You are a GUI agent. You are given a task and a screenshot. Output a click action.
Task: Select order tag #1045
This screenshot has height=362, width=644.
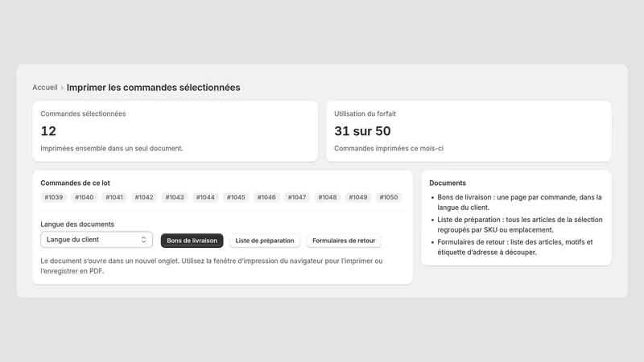click(236, 197)
